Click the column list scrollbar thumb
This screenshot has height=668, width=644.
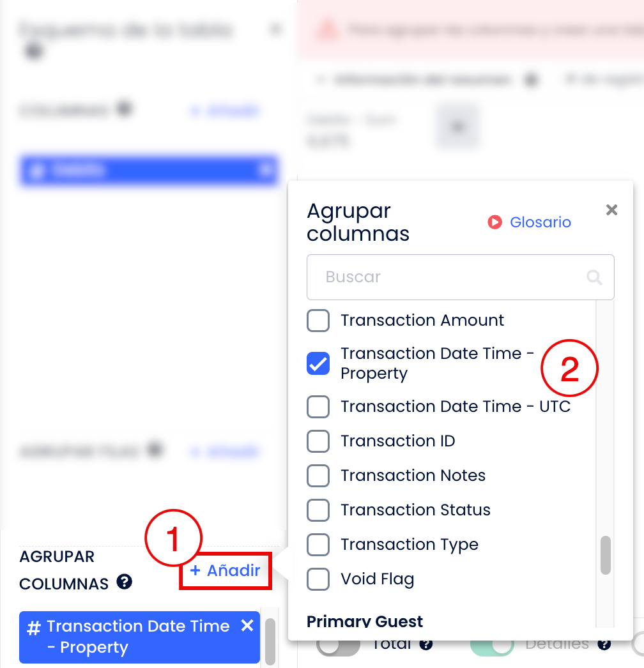click(605, 555)
